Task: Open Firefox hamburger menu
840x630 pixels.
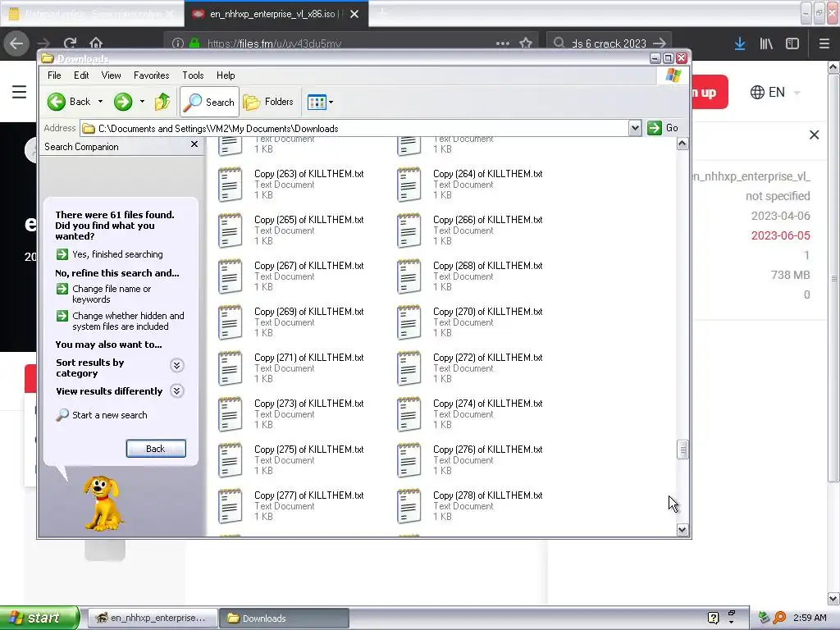Action: pos(824,43)
